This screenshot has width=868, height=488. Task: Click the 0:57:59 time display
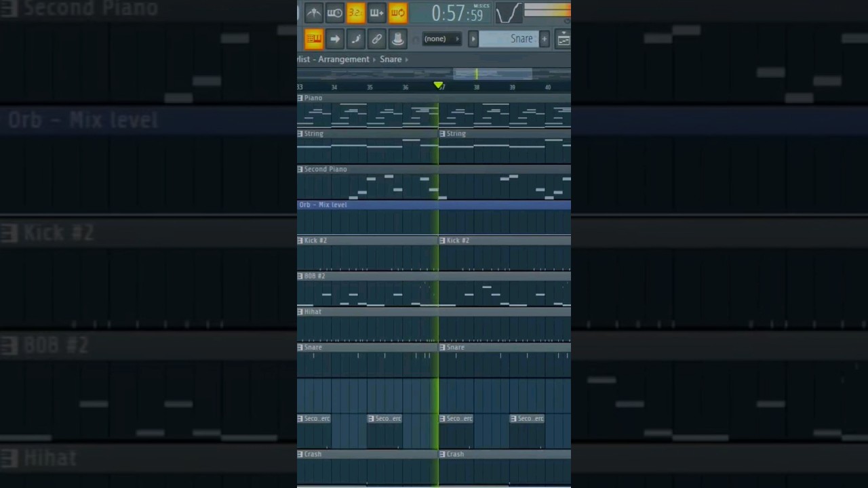458,13
